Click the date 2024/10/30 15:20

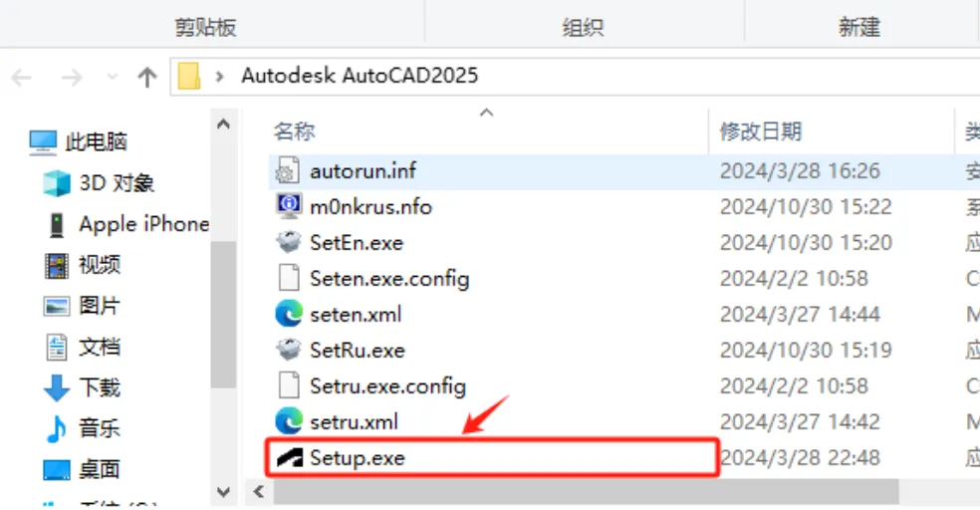click(806, 242)
